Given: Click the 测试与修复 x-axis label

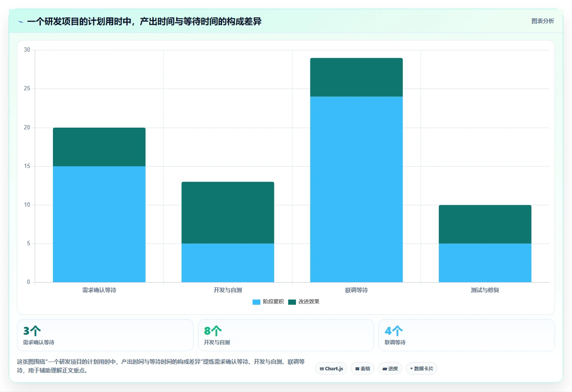Looking at the screenshot, I should point(485,290).
